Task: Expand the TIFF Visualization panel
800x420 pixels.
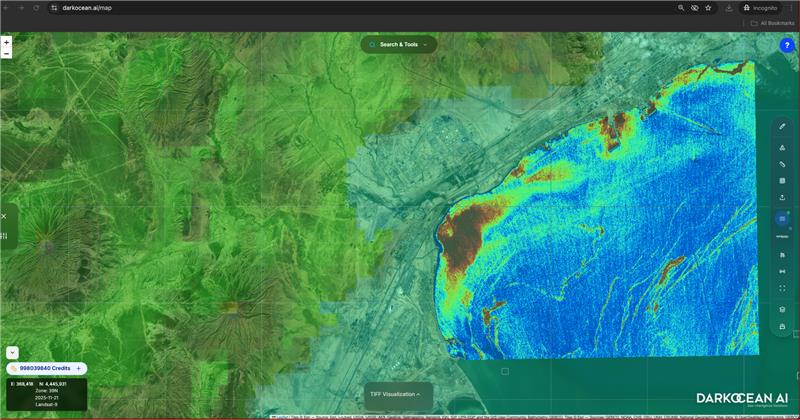Action: coord(398,394)
